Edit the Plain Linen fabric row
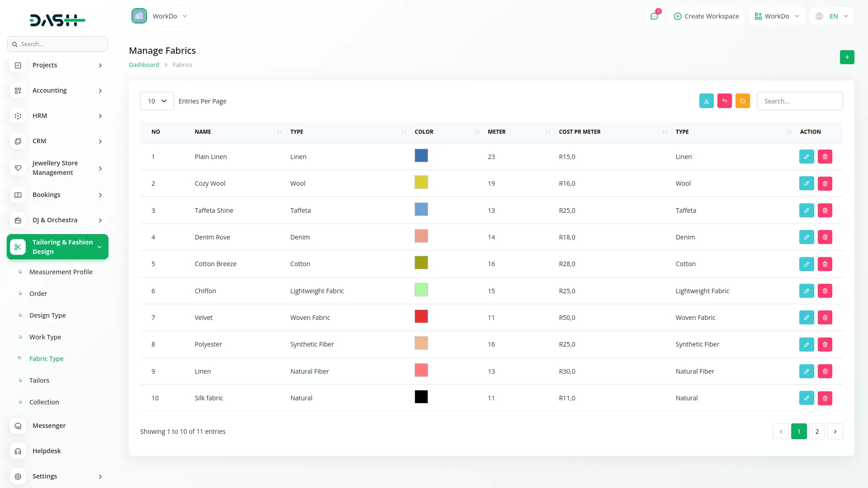This screenshot has height=488, width=868. coord(806,157)
